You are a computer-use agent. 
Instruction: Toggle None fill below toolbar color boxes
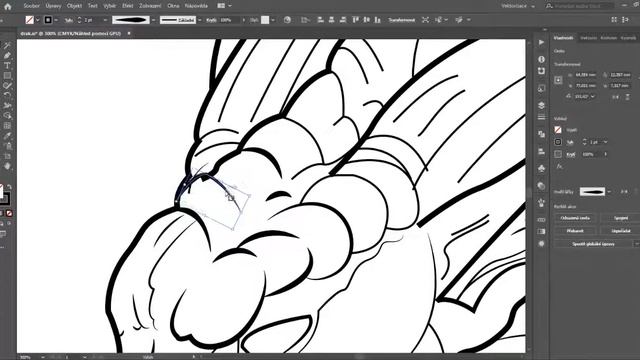9,213
